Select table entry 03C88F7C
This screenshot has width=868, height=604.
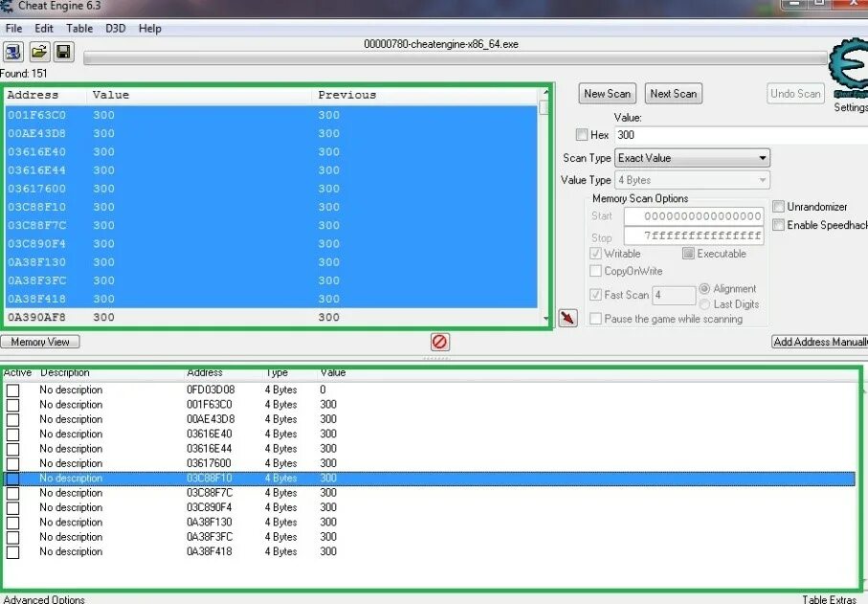(430, 493)
